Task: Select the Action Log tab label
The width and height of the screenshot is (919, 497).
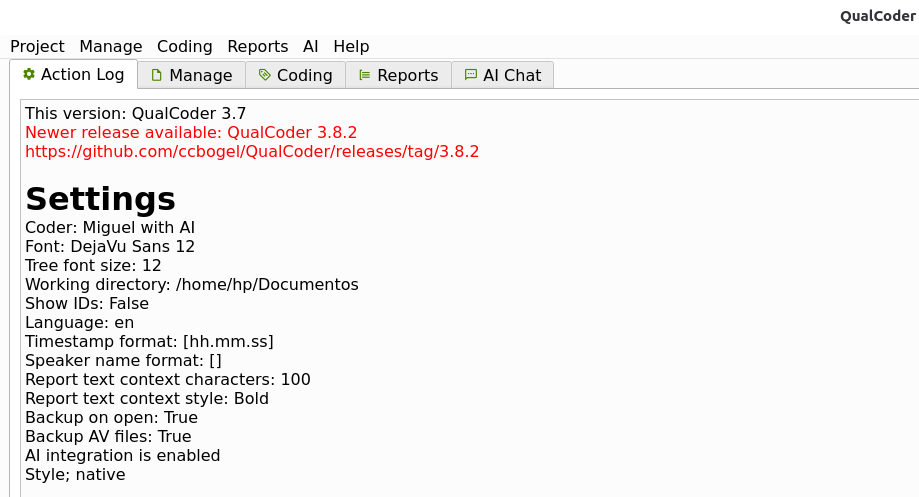Action: (82, 75)
